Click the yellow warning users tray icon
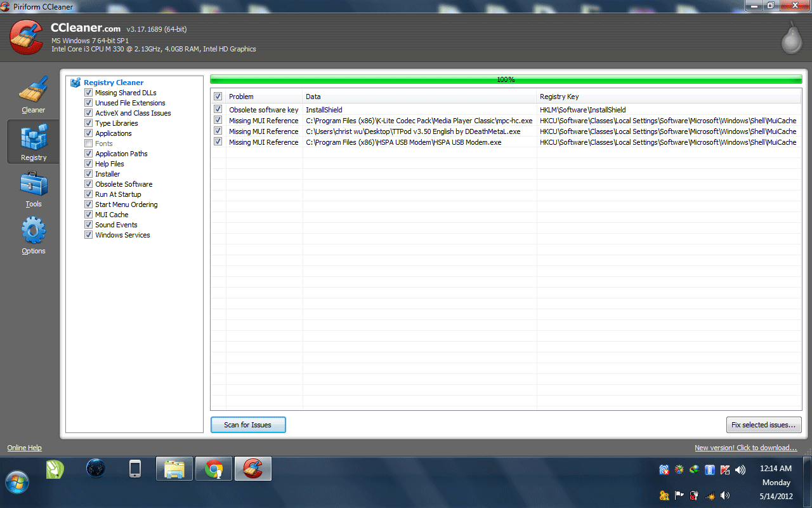Screen dimensions: 812x508 pyautogui.click(x=664, y=495)
